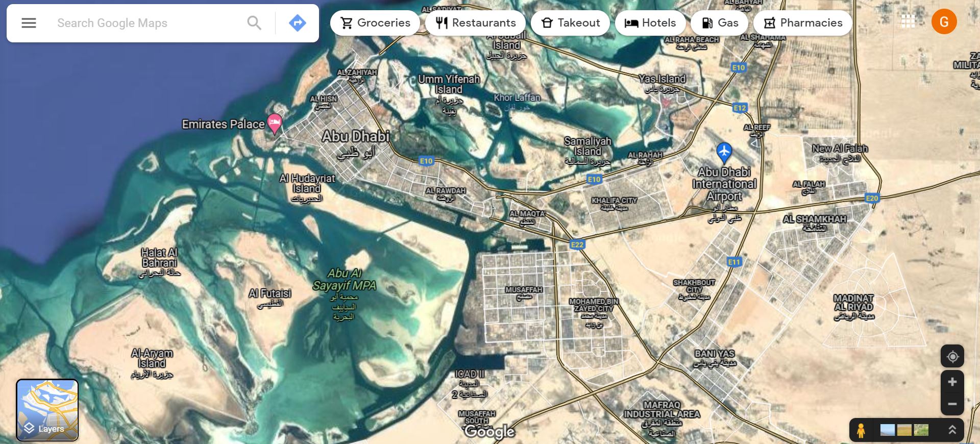Show your location with the crosshair button

952,356
